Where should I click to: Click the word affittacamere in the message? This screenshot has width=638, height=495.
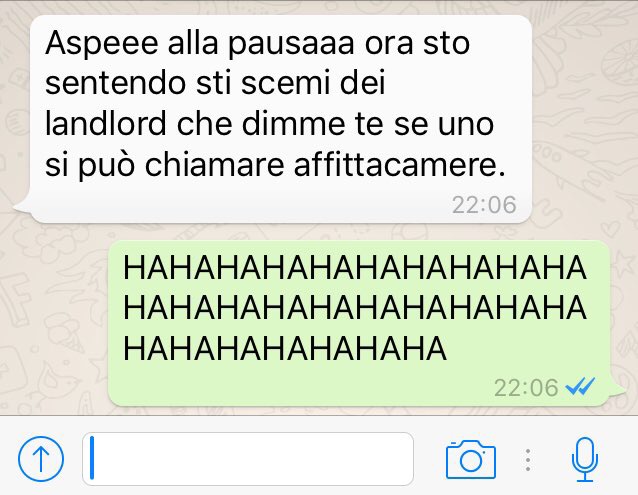point(400,164)
